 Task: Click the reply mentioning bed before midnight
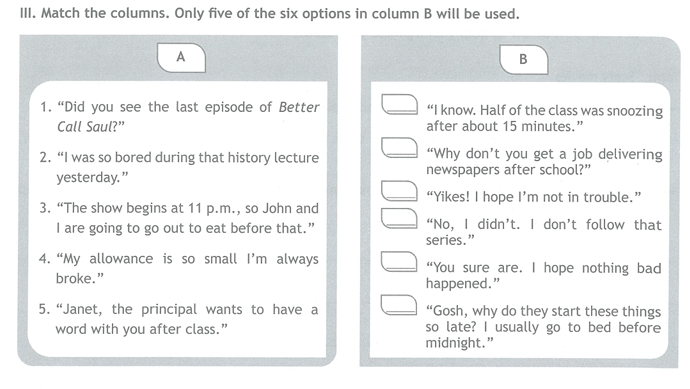(x=543, y=327)
